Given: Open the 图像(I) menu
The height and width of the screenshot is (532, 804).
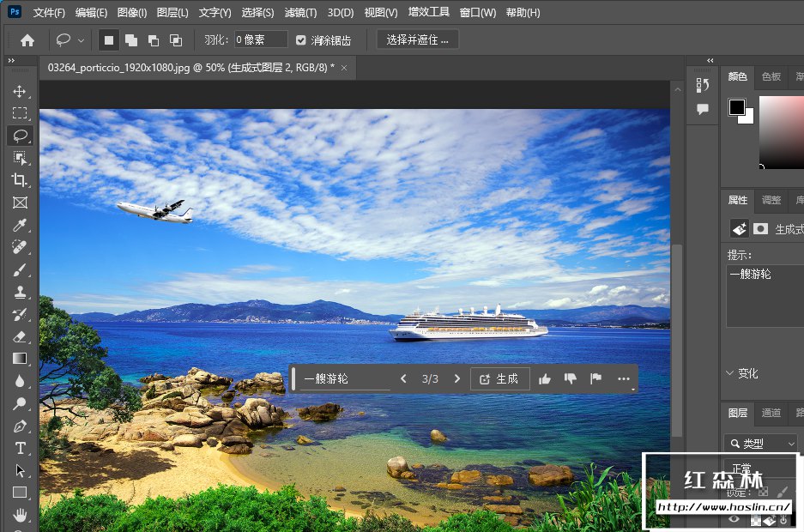Looking at the screenshot, I should [132, 12].
